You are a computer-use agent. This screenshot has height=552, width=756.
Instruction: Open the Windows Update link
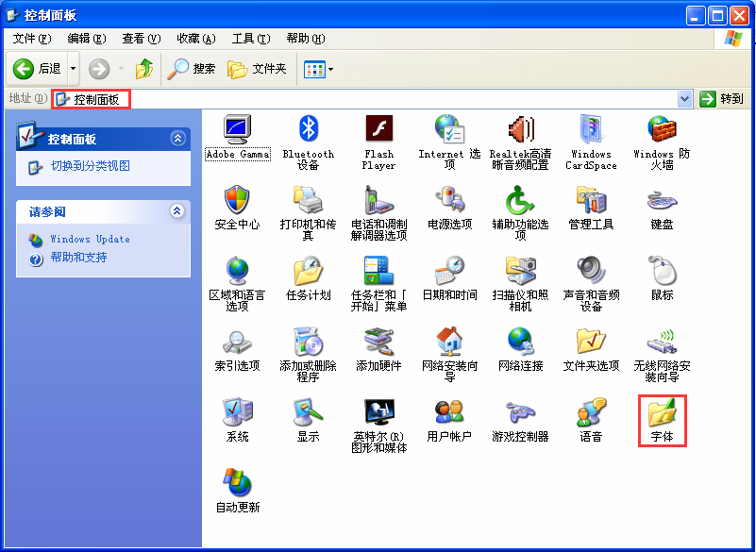click(91, 239)
